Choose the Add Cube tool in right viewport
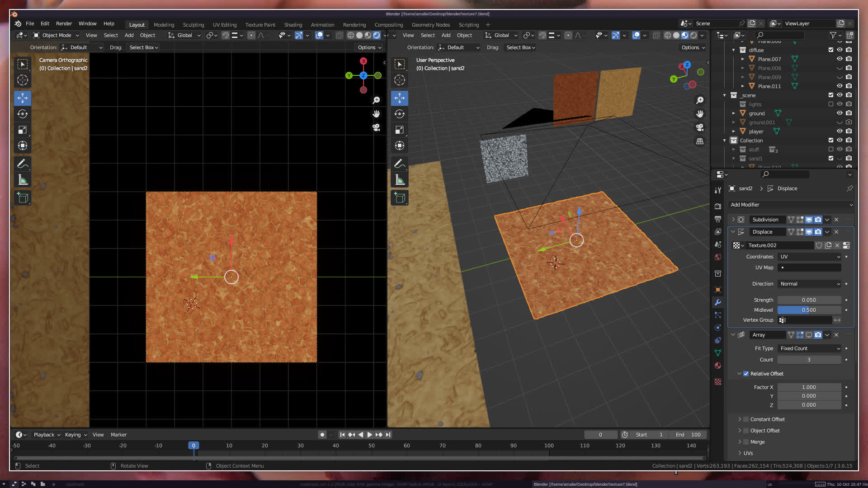The image size is (868, 488). pyautogui.click(x=400, y=197)
